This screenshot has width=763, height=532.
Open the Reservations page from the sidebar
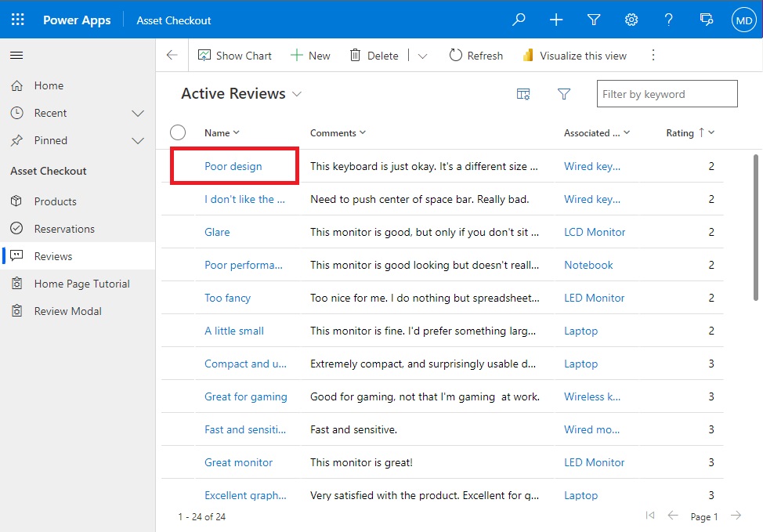coord(63,228)
